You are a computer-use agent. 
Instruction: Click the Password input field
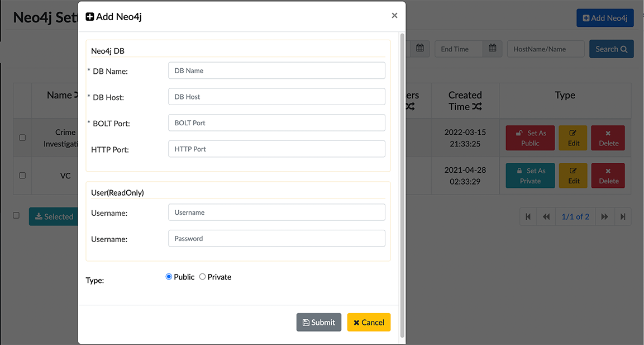coord(276,238)
